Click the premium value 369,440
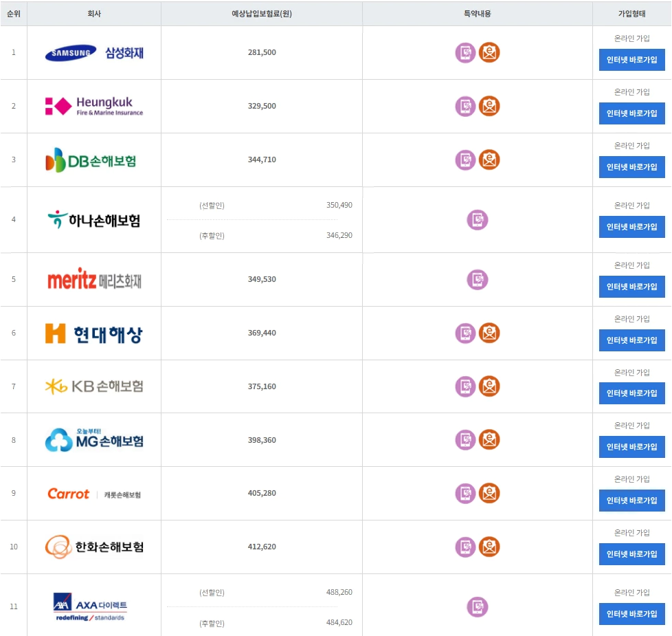This screenshot has height=636, width=672. coord(262,333)
